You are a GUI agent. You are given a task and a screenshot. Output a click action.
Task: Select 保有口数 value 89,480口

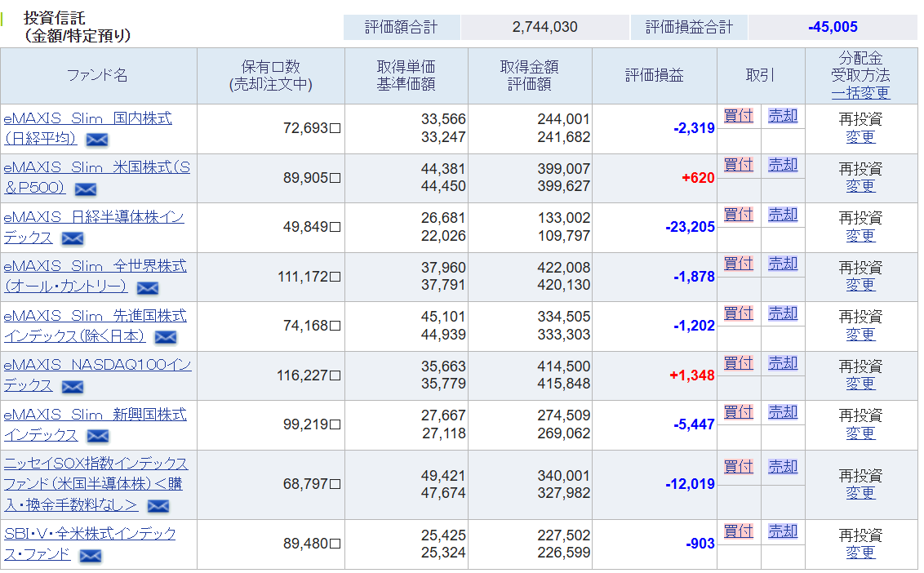(312, 544)
